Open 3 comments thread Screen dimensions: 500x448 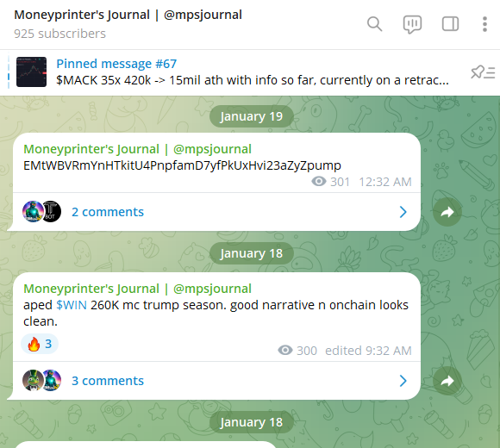pyautogui.click(x=217, y=381)
